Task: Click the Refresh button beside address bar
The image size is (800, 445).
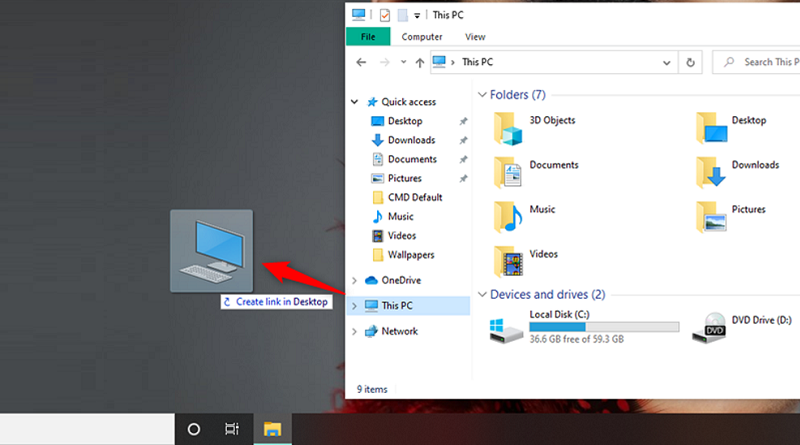Action: 690,62
